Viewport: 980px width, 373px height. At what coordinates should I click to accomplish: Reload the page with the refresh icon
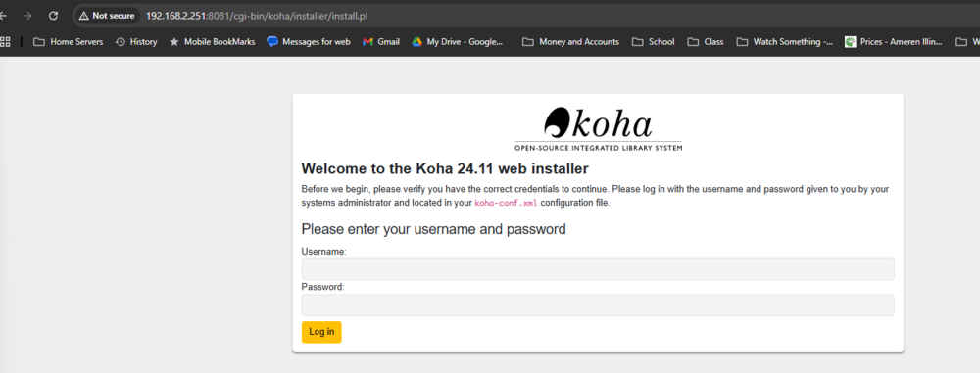tap(53, 16)
